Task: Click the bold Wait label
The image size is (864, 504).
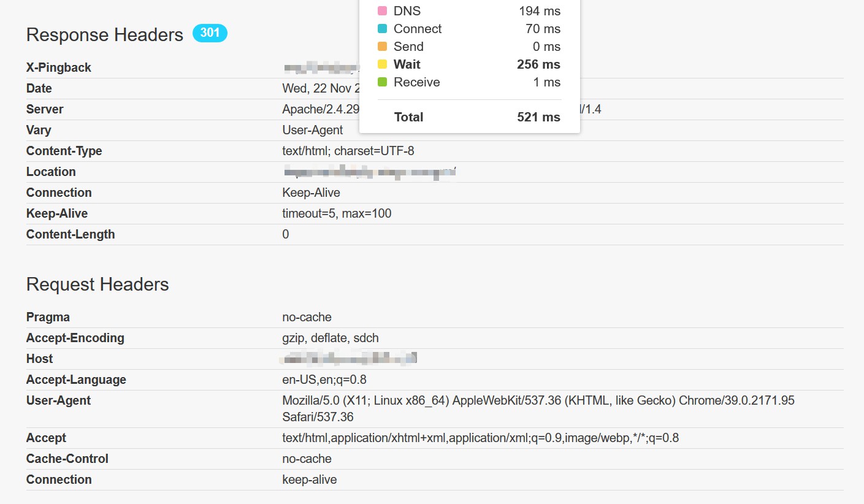Action: tap(407, 64)
